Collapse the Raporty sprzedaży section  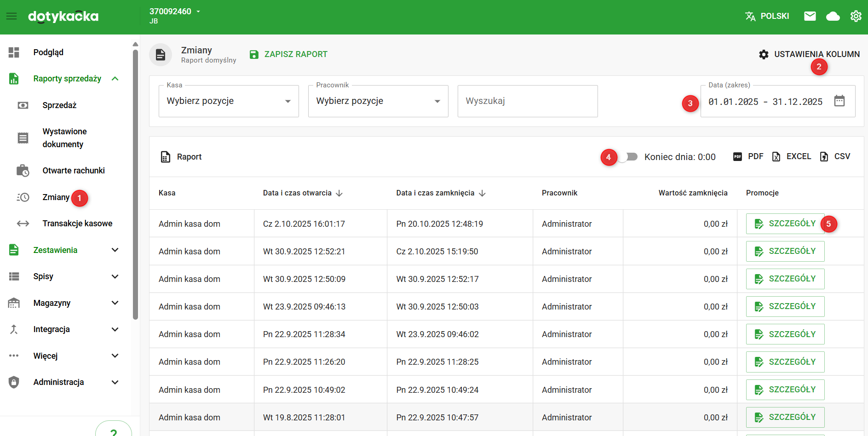115,79
